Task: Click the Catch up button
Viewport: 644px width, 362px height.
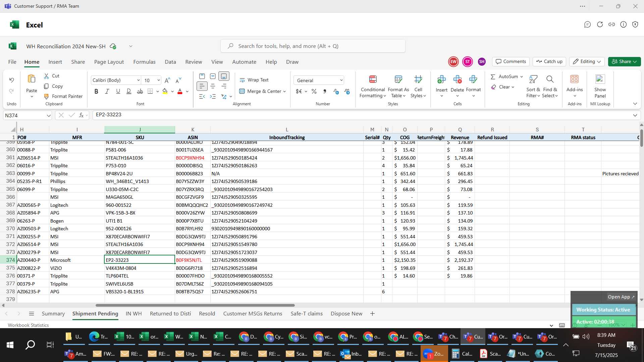Action: pos(549,62)
